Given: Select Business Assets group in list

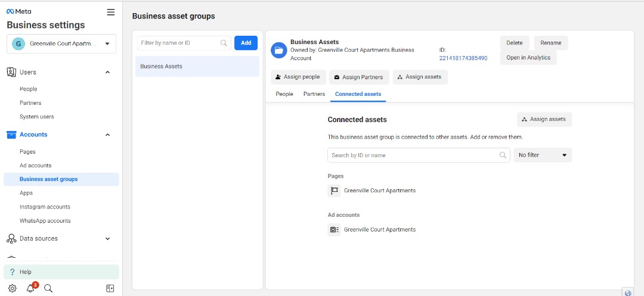Looking at the screenshot, I should point(197,67).
